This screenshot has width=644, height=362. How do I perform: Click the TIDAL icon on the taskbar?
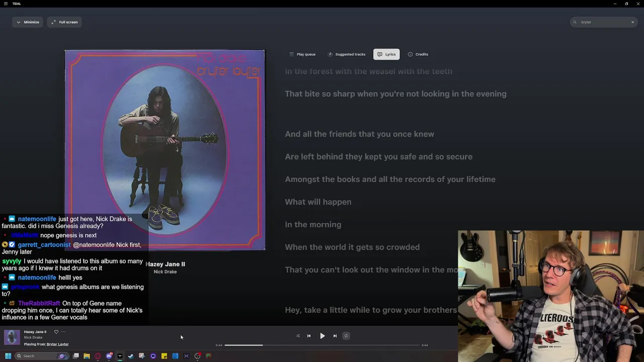(x=120, y=356)
